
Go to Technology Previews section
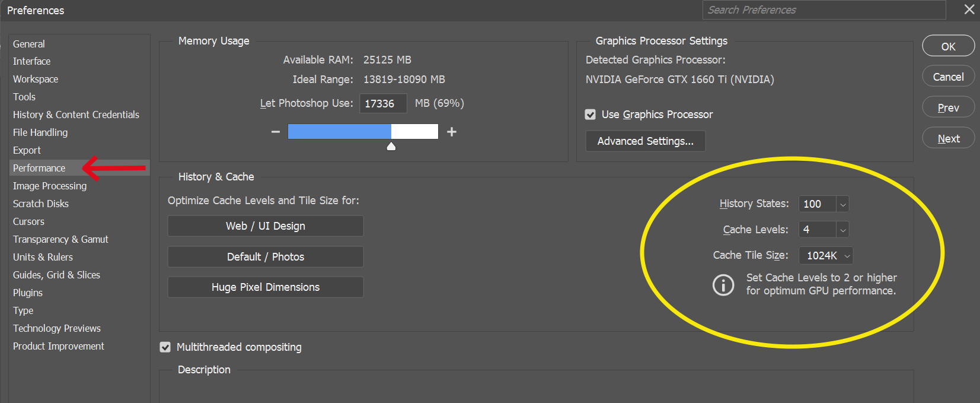(x=57, y=328)
